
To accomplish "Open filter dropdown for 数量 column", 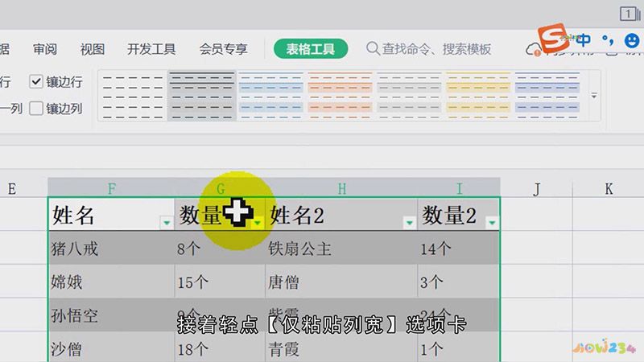I will tap(258, 223).
